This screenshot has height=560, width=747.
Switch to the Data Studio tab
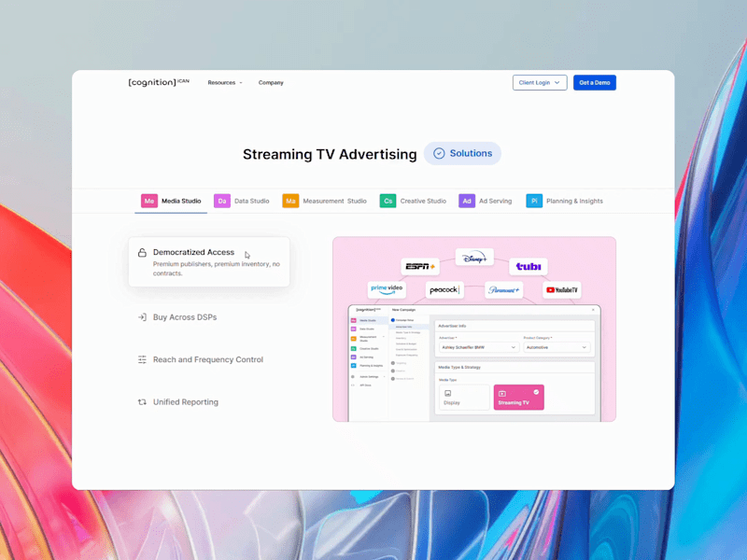[x=242, y=201]
